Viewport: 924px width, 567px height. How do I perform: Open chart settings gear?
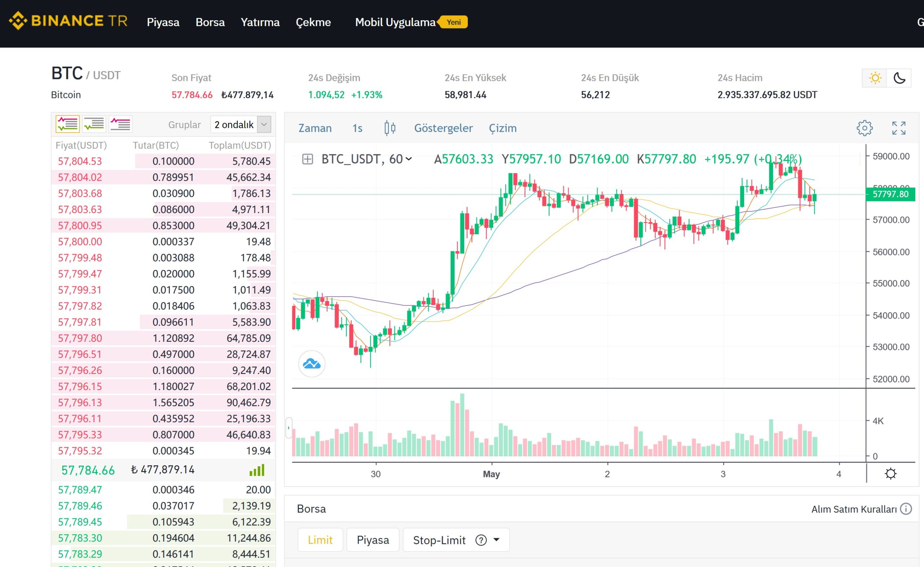[864, 128]
